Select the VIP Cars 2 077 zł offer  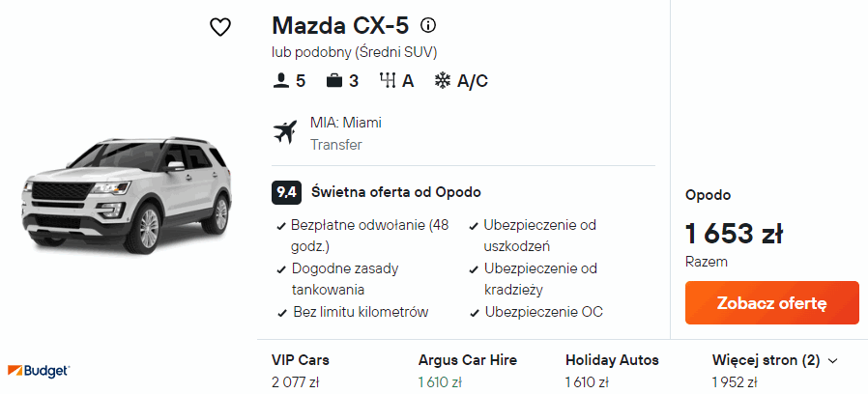coord(301,371)
